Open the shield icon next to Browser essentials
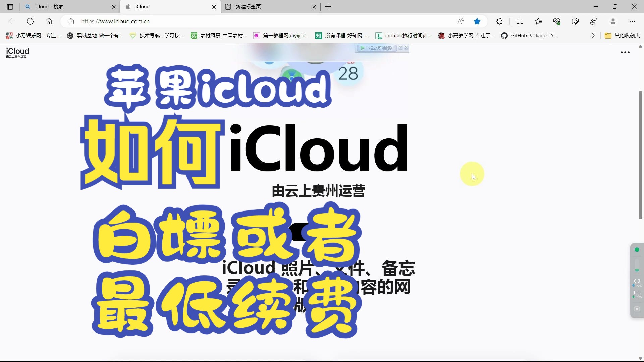The image size is (644, 362). (575, 21)
